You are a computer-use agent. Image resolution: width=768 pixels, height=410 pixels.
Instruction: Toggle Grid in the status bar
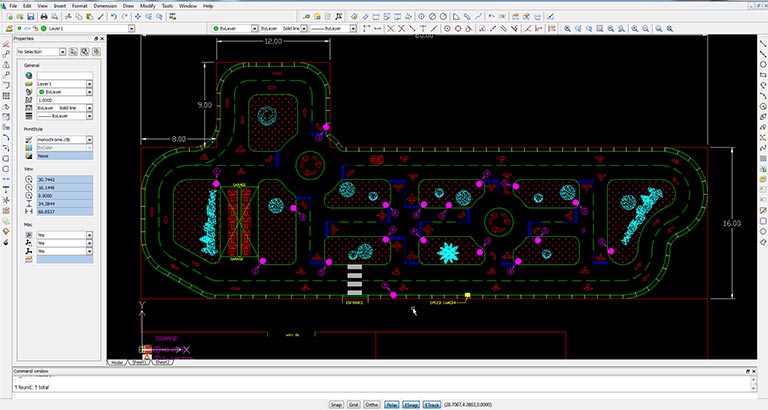tap(353, 405)
